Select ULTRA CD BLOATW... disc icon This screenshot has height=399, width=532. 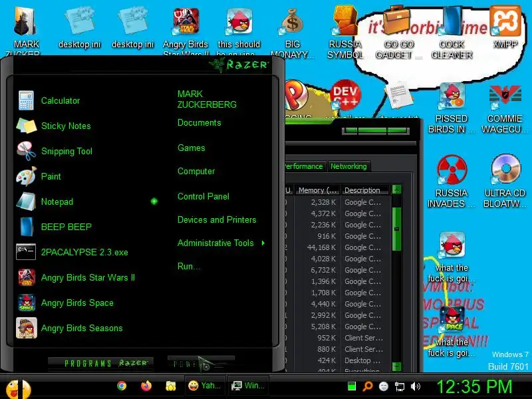505,182
